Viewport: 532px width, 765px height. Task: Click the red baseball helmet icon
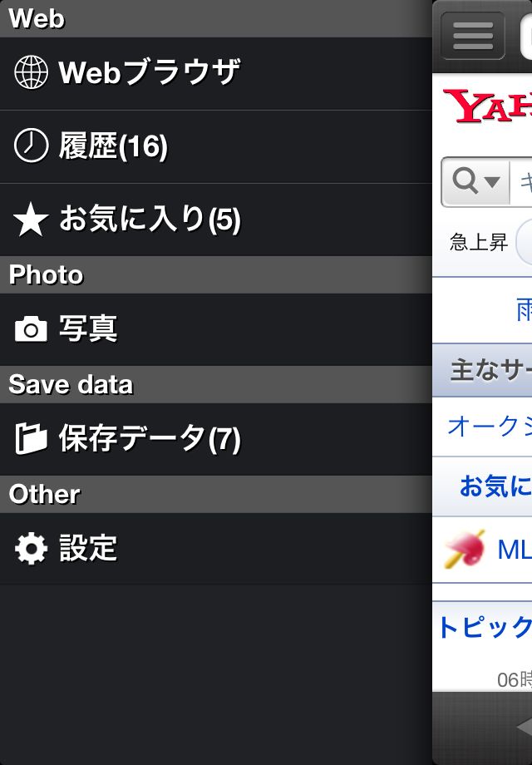click(465, 550)
